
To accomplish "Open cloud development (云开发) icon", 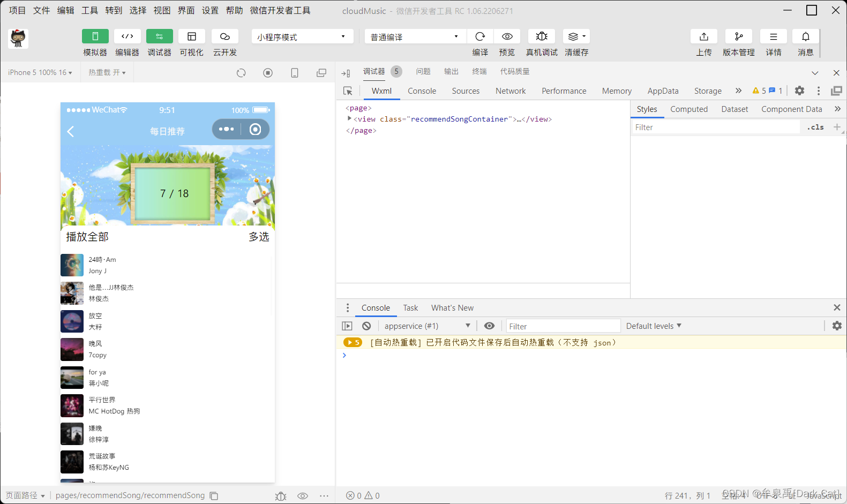I will coord(225,36).
